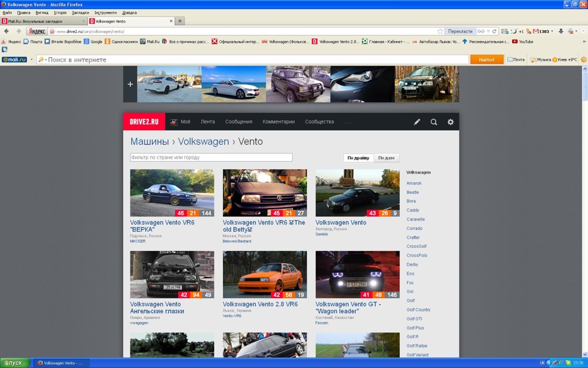Image resolution: width=588 pixels, height=368 pixels.
Task: Click Киев +8°C weather widget
Action: pos(565,59)
